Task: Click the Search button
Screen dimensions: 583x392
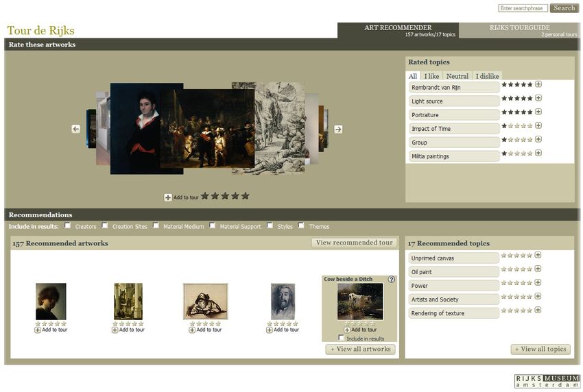Action: [564, 8]
